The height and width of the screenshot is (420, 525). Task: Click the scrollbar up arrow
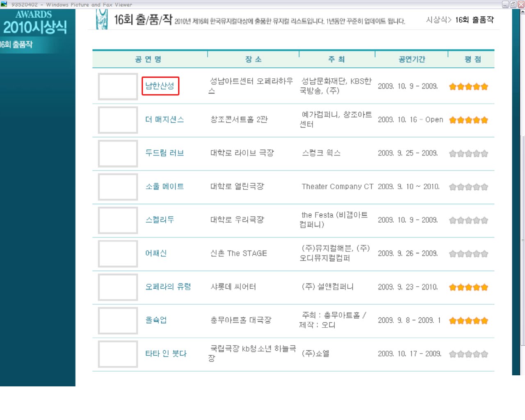[523, 12]
